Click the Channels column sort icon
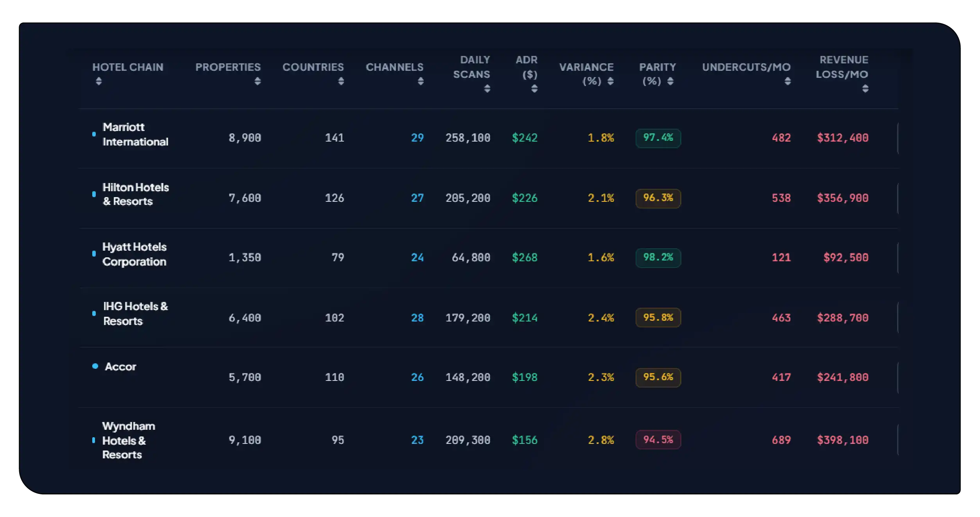Image resolution: width=980 pixels, height=517 pixels. [x=421, y=81]
